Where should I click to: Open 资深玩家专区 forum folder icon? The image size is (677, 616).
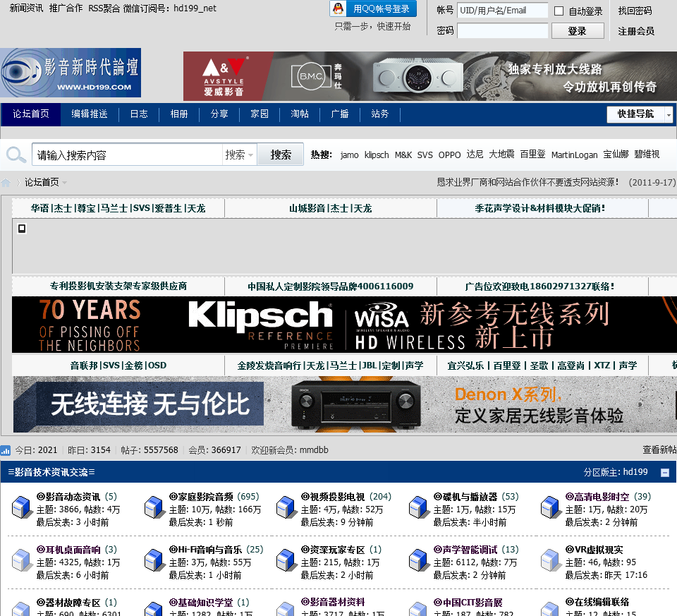pyautogui.click(x=286, y=560)
